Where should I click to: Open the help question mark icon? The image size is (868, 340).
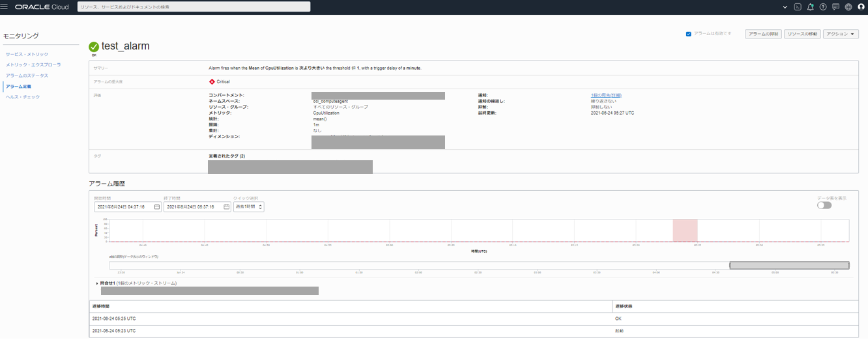[823, 7]
